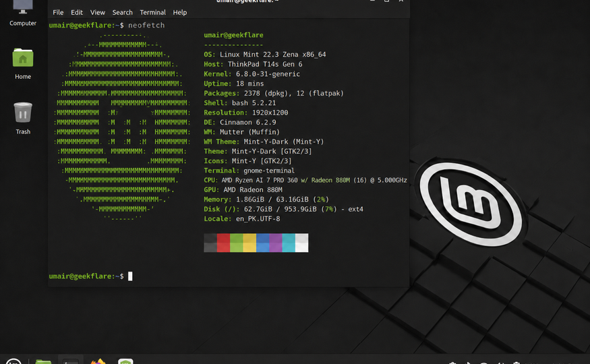
Task: Click the 'Disk (/): 62.7GiB / 953.9GiB' line
Action: pyautogui.click(x=283, y=209)
